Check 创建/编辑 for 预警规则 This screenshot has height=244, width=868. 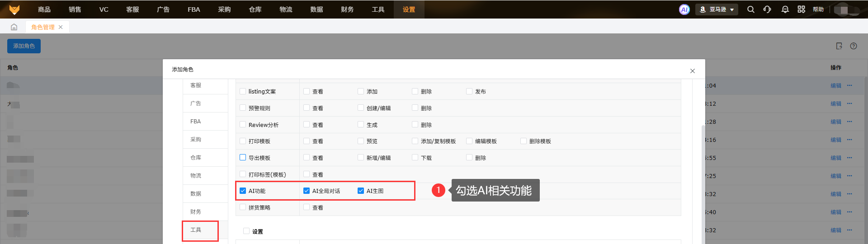[361, 108]
